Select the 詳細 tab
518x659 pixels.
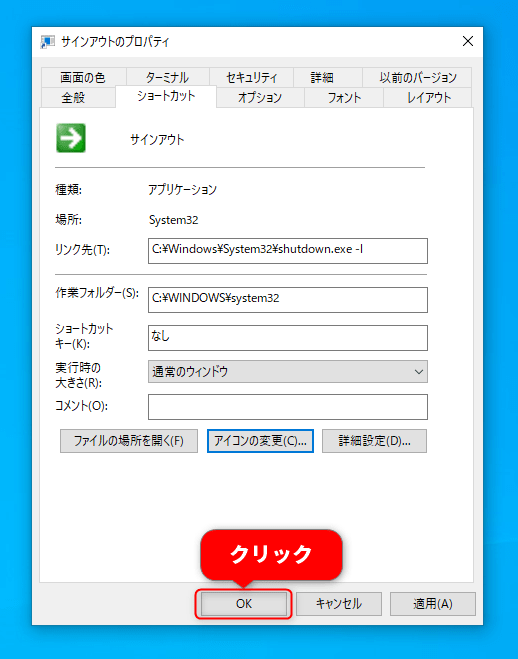tap(322, 77)
